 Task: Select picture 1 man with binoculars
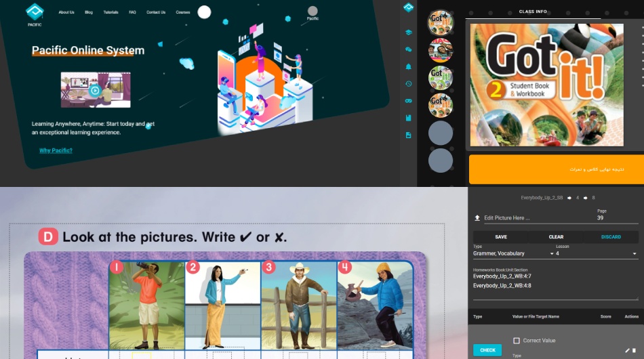pos(147,305)
